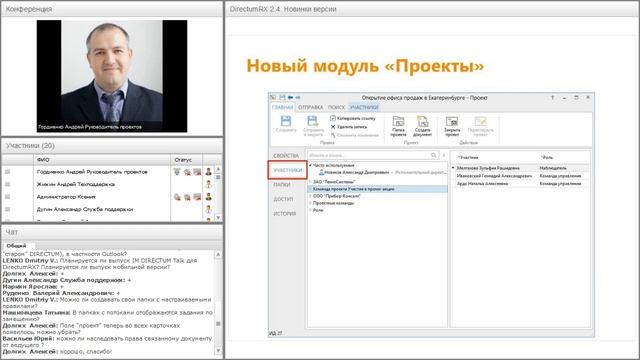Expand the Роли tree node
The width and height of the screenshot is (640, 360).
(310, 210)
